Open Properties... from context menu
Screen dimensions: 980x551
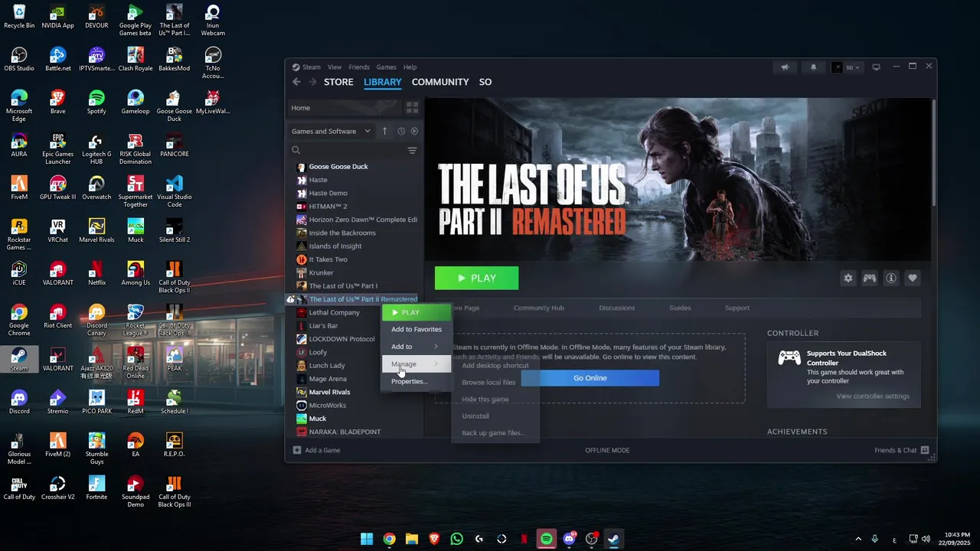click(416, 381)
